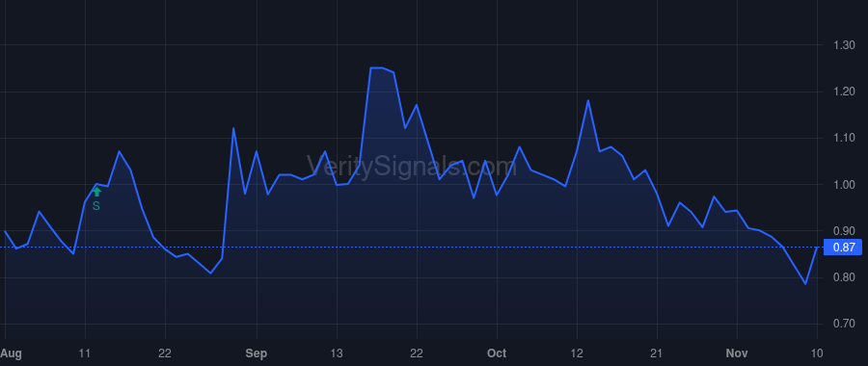868x366 pixels.
Task: Select the 0.90 price axis label
Action: [x=844, y=231]
